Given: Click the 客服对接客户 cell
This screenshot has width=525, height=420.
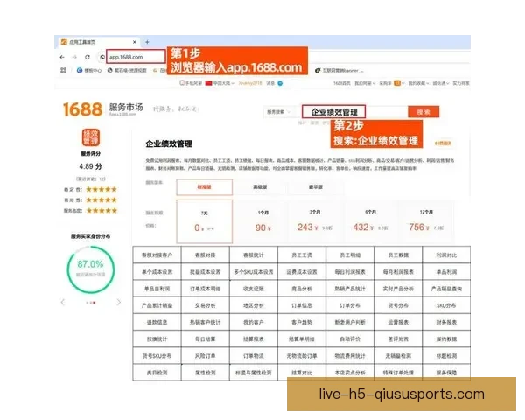Looking at the screenshot, I should pyautogui.click(x=157, y=255).
